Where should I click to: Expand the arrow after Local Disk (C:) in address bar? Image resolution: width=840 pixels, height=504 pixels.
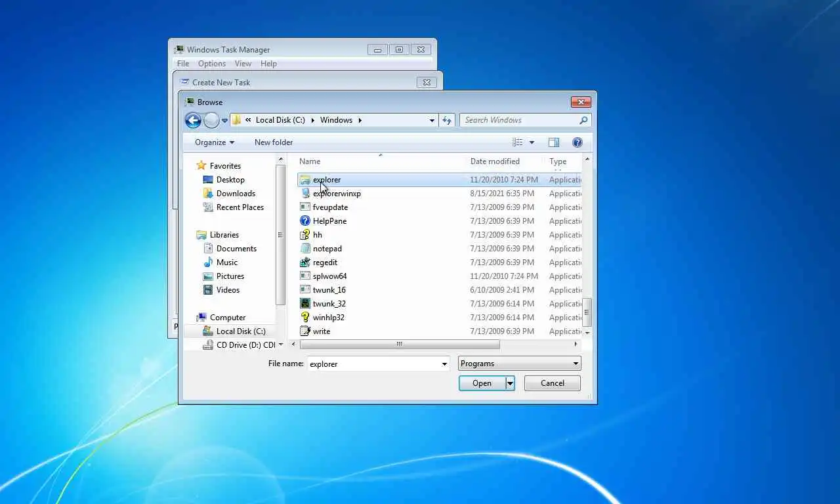[x=312, y=120]
